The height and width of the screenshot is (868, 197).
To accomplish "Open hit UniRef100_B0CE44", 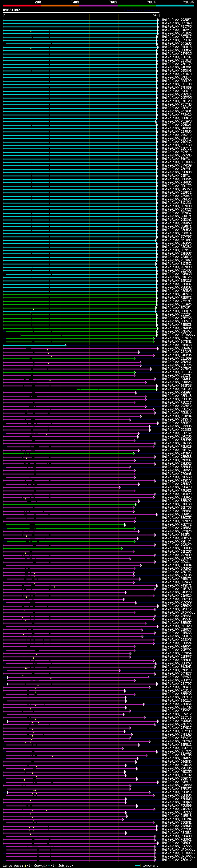I will pyautogui.click(x=177, y=78).
